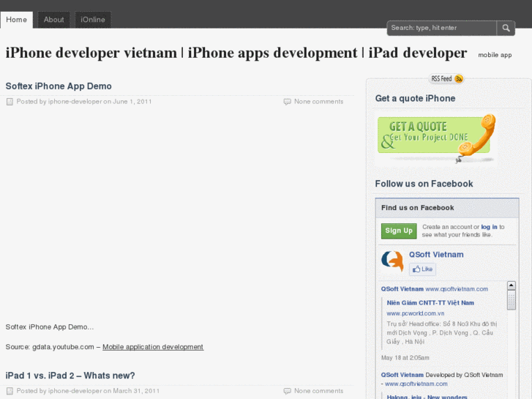
Task: Click 'Follow us on Facebook' widget heading
Action: pyautogui.click(x=424, y=184)
